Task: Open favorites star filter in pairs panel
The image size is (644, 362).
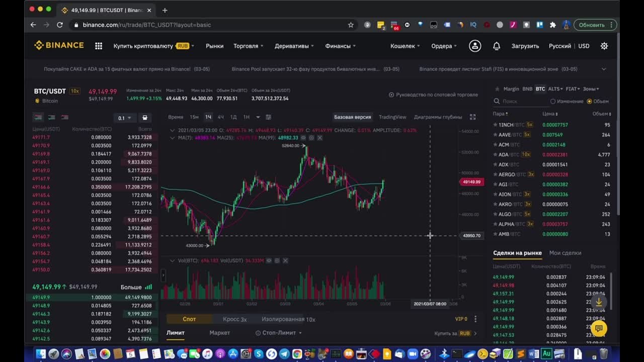Action: point(497,89)
